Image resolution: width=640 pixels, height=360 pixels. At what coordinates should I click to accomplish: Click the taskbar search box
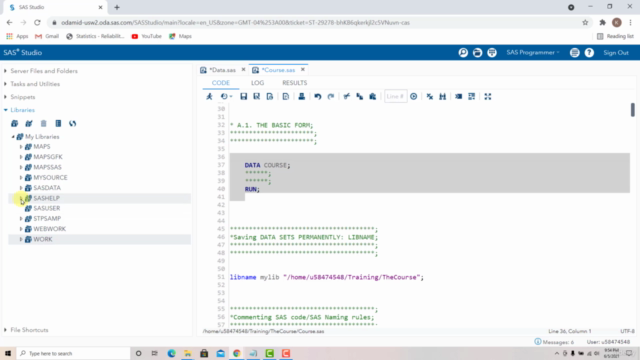pyautogui.click(x=73, y=353)
